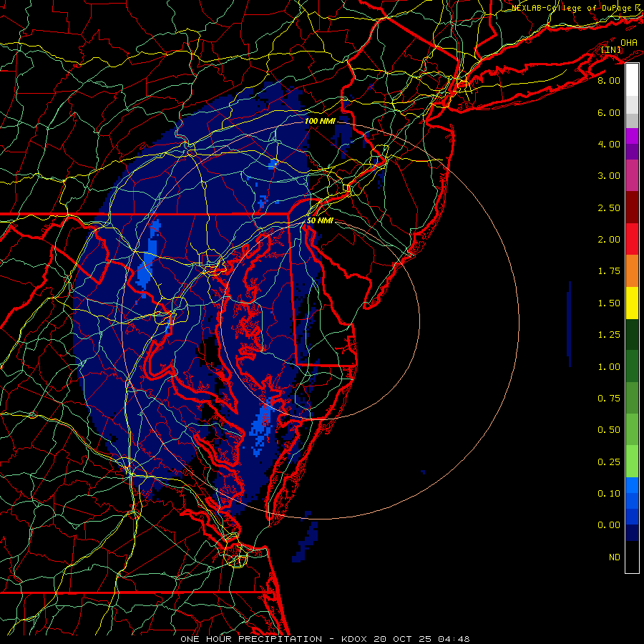Click the 1.50 legend value
The image size is (644, 644).
609,303
